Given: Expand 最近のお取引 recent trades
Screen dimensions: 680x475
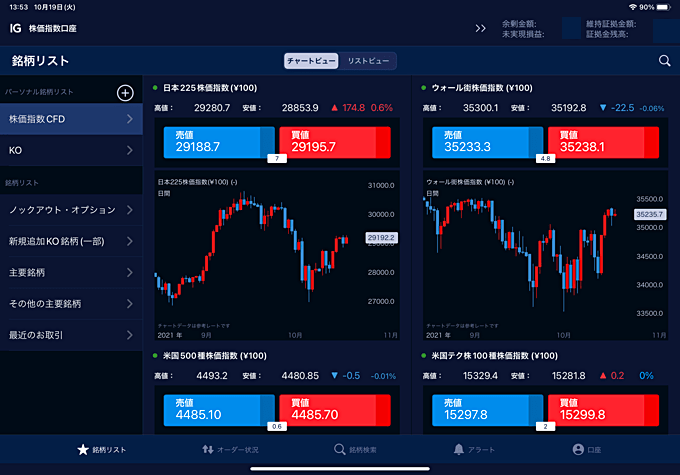Looking at the screenshot, I should click(71, 334).
